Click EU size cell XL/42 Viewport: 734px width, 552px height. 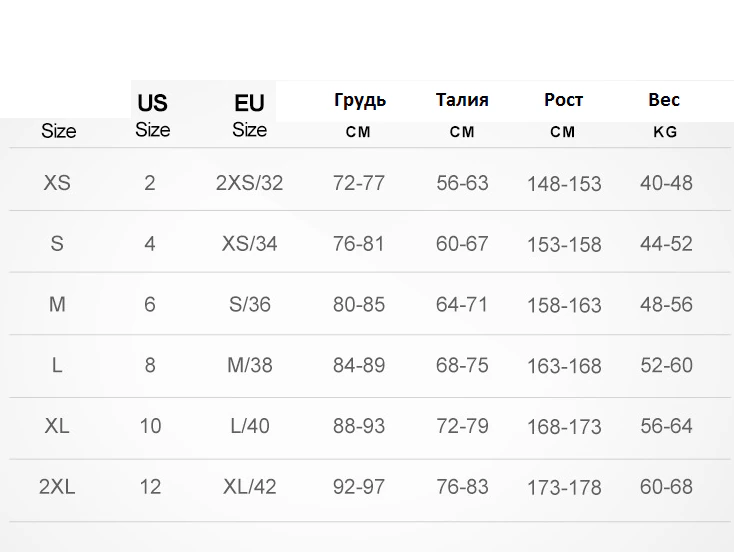pos(250,486)
